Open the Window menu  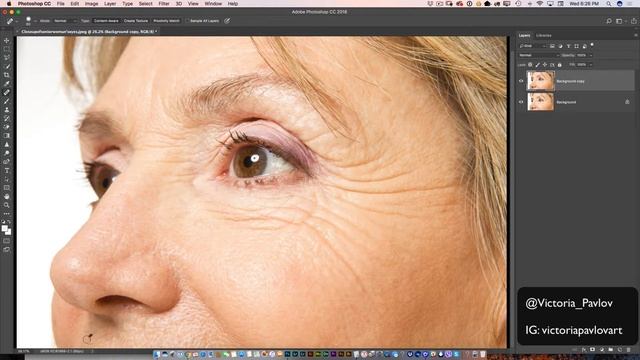[213, 4]
